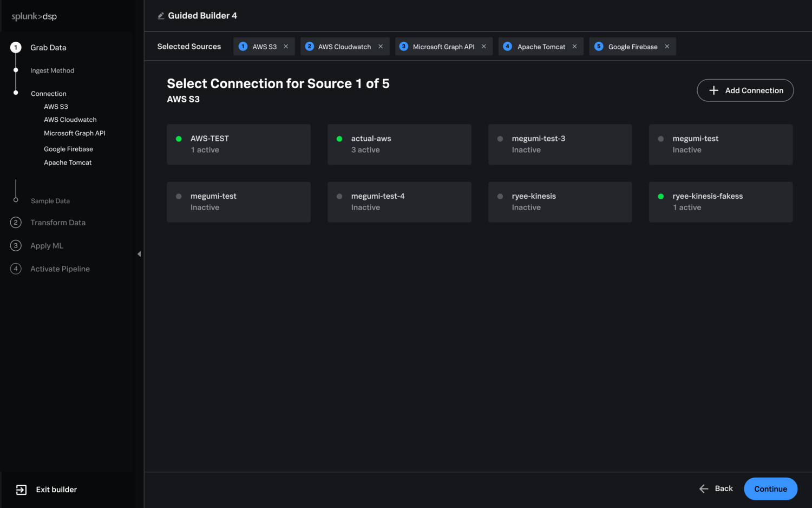The width and height of the screenshot is (812, 508).
Task: Click the green status dot on AWS-TEST
Action: point(179,139)
